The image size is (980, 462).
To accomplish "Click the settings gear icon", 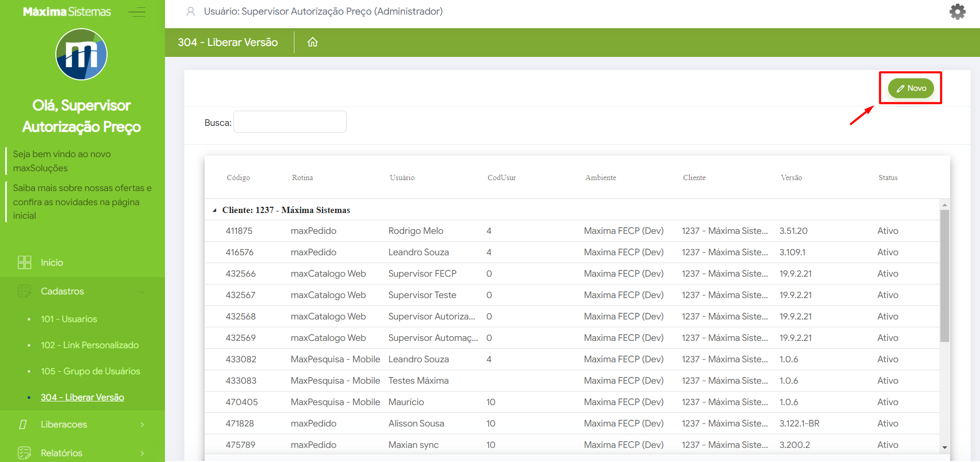I will pos(957,11).
